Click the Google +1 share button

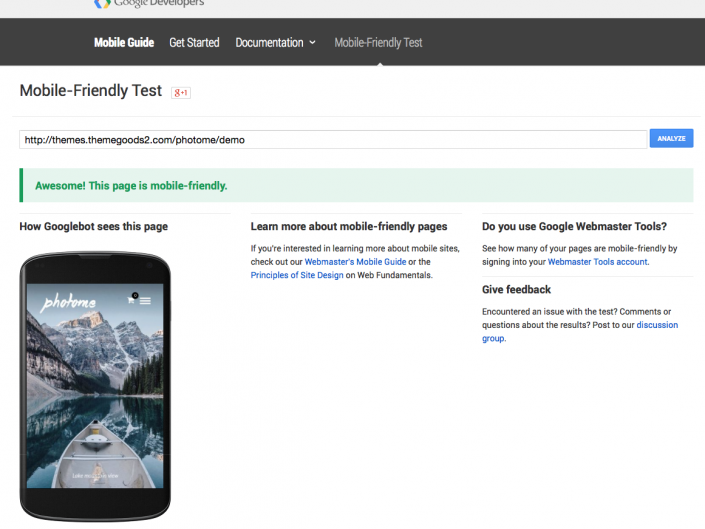181,93
